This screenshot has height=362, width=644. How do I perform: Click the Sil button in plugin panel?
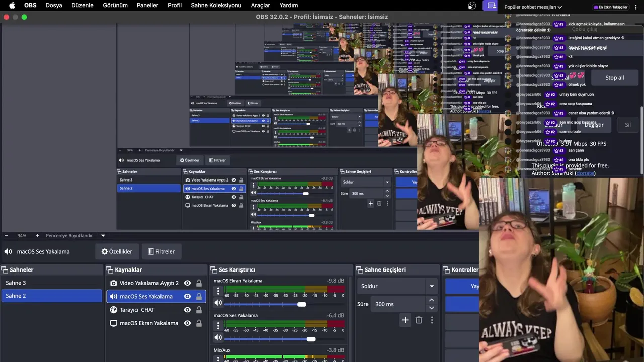pos(627,125)
